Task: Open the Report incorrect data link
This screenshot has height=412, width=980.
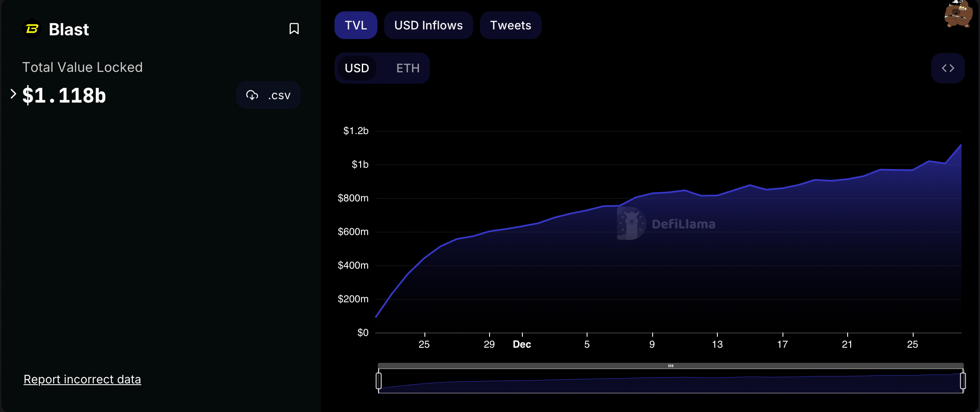Action: click(x=82, y=379)
